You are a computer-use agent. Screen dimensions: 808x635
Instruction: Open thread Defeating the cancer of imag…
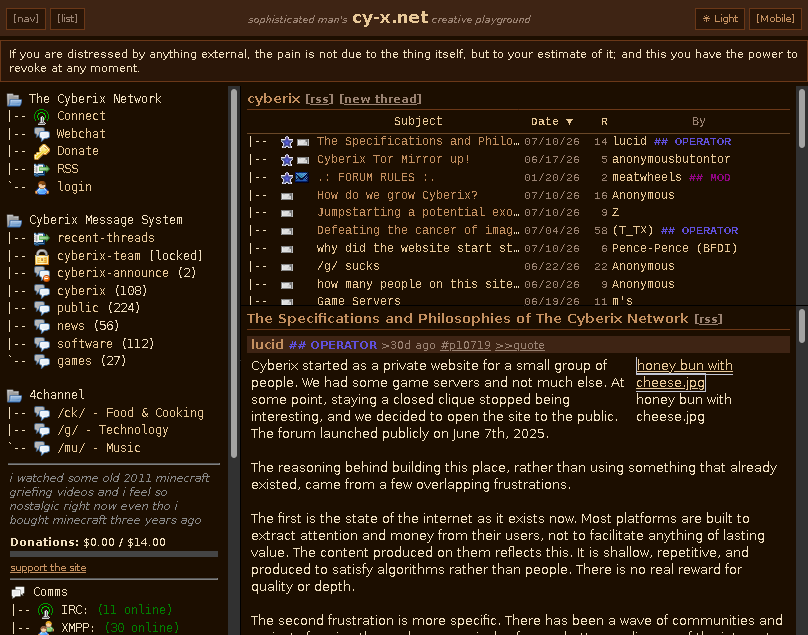tap(418, 230)
